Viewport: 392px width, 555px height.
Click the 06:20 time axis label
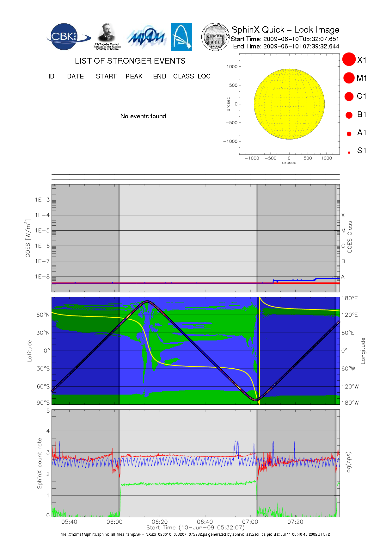(160, 522)
